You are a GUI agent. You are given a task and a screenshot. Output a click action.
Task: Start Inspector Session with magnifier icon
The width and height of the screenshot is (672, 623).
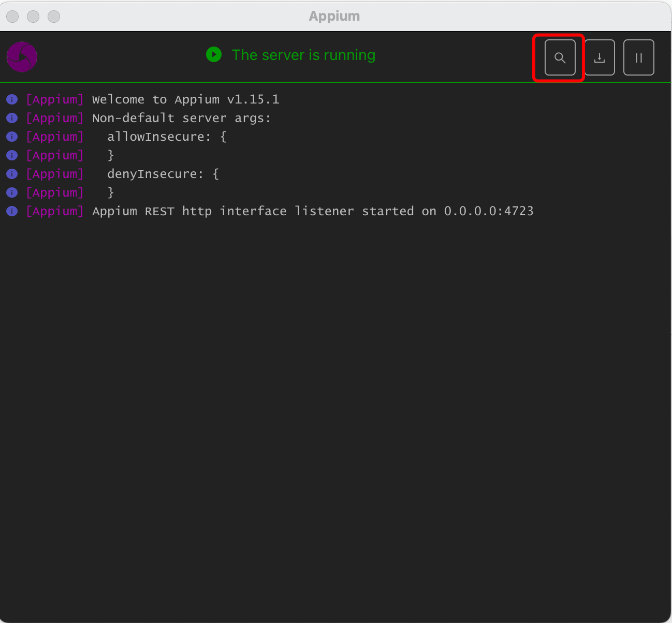tap(560, 57)
